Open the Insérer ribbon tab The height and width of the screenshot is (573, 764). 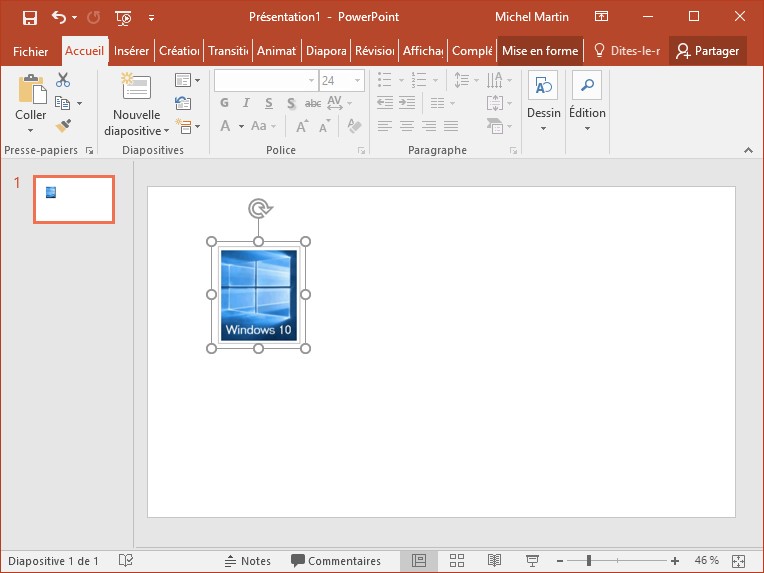[x=132, y=51]
